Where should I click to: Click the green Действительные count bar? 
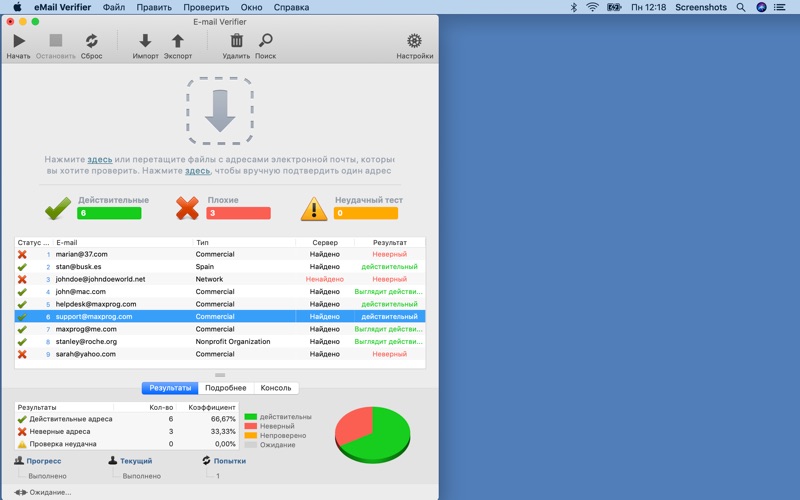pos(109,213)
